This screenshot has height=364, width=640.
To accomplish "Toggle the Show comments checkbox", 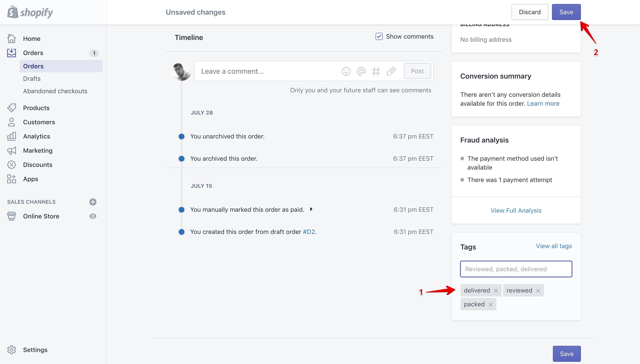I will click(379, 36).
